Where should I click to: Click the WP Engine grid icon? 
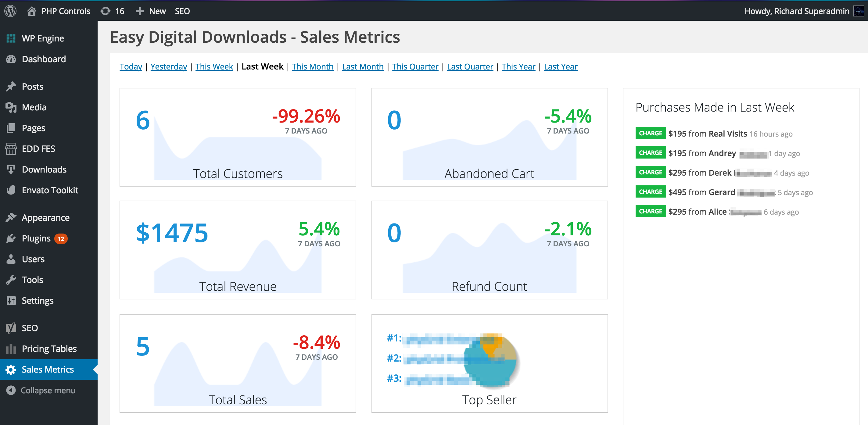(11, 38)
